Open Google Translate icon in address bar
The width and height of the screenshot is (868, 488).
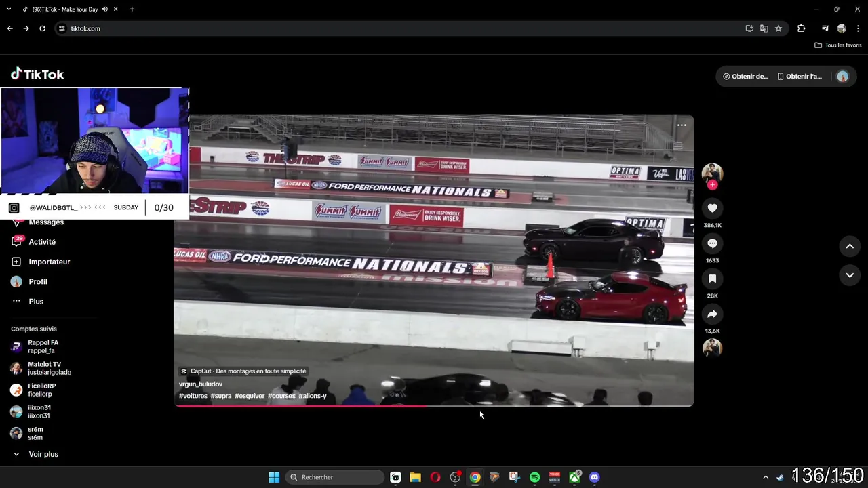[764, 28]
